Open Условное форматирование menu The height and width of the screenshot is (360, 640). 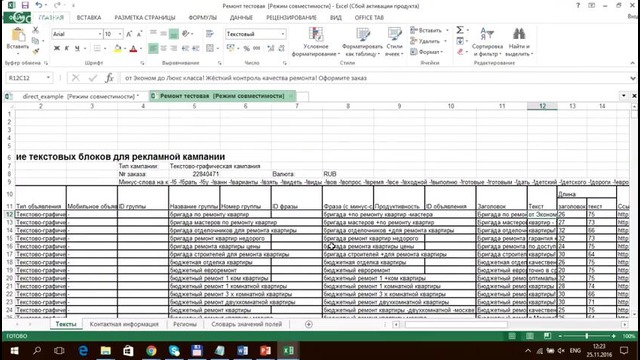tap(316, 42)
